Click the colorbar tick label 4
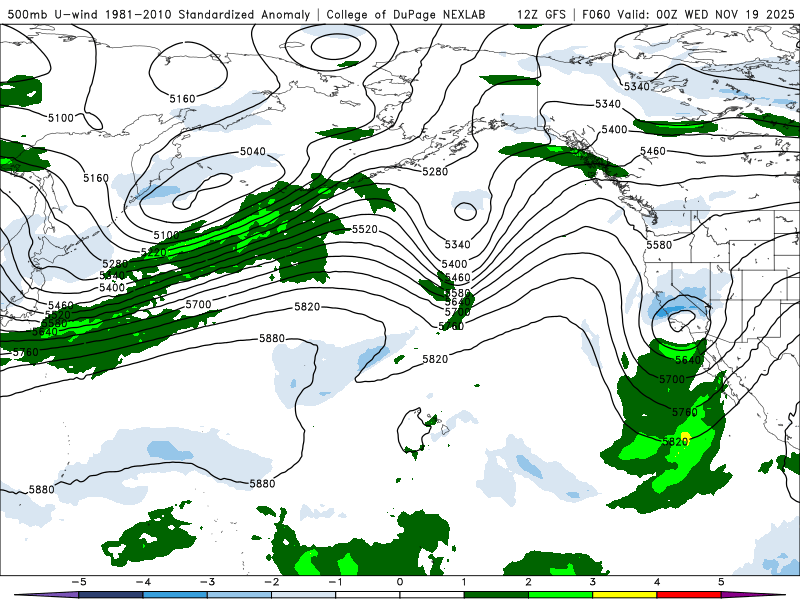This screenshot has width=800, height=600. (657, 582)
